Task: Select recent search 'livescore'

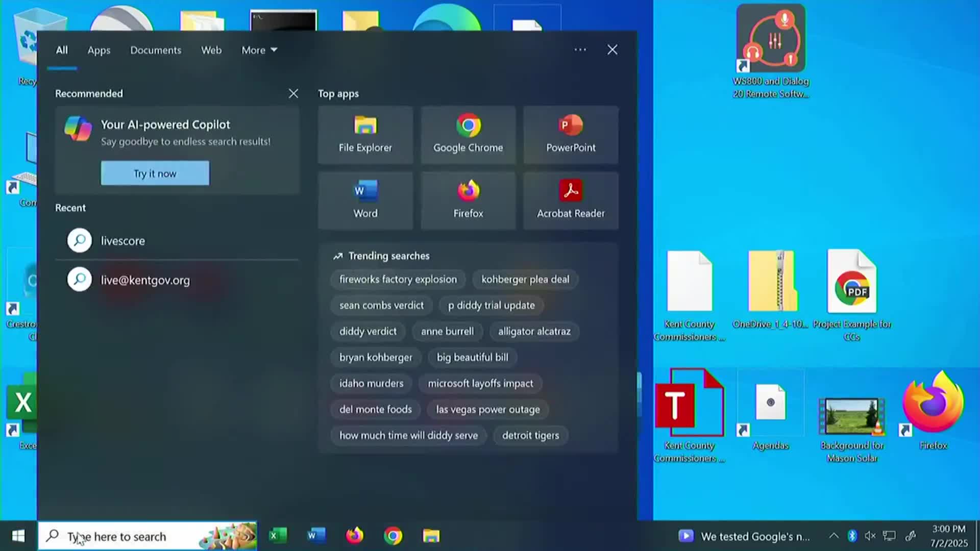Action: [x=122, y=241]
